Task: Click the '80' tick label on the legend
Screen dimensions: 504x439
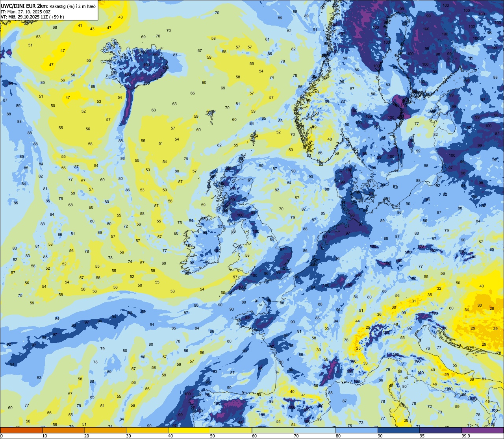Action: coord(338,436)
